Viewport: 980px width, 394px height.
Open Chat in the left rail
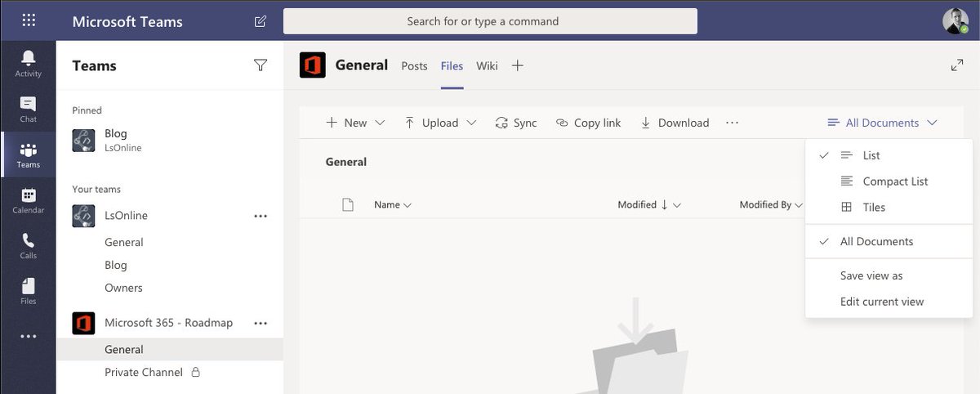pyautogui.click(x=29, y=109)
